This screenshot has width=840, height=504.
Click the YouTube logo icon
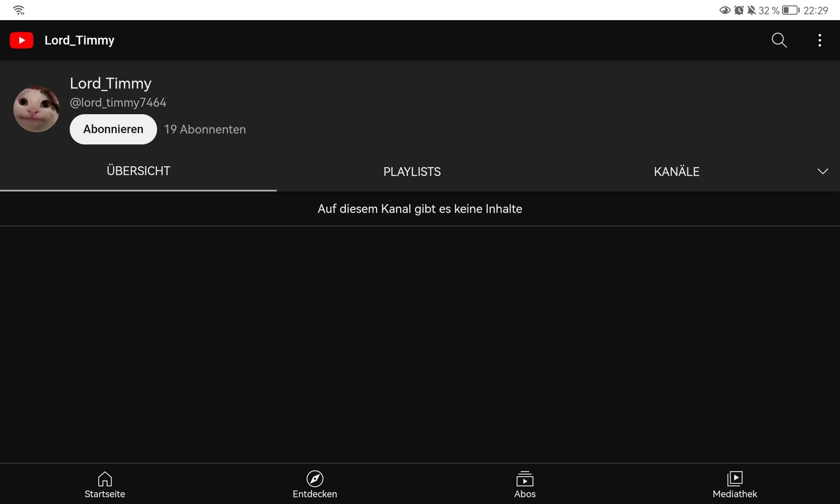21,40
